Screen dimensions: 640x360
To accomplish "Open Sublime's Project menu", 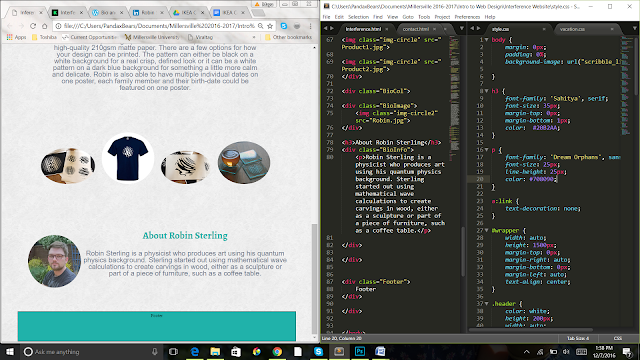I will [x=442, y=17].
